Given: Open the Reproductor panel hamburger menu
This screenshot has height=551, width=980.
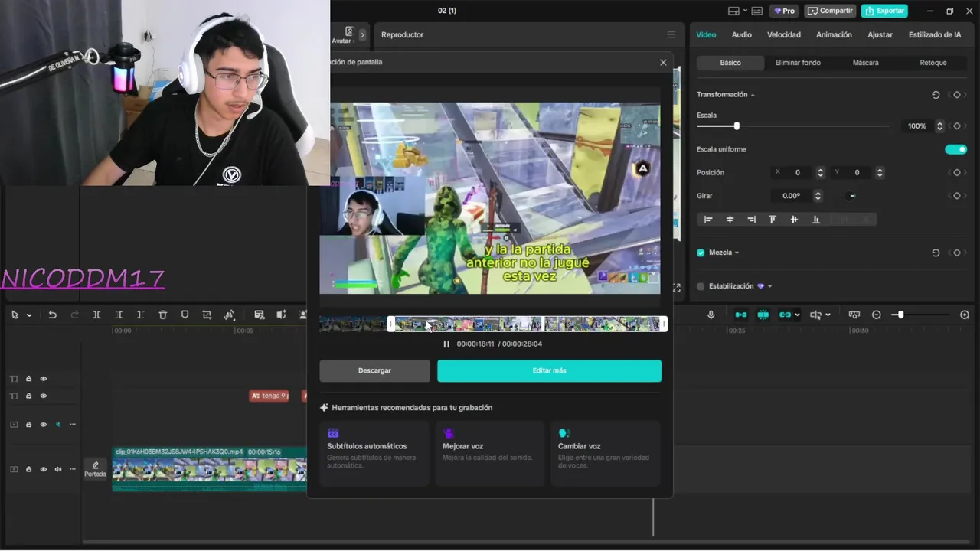Looking at the screenshot, I should pyautogui.click(x=671, y=34).
